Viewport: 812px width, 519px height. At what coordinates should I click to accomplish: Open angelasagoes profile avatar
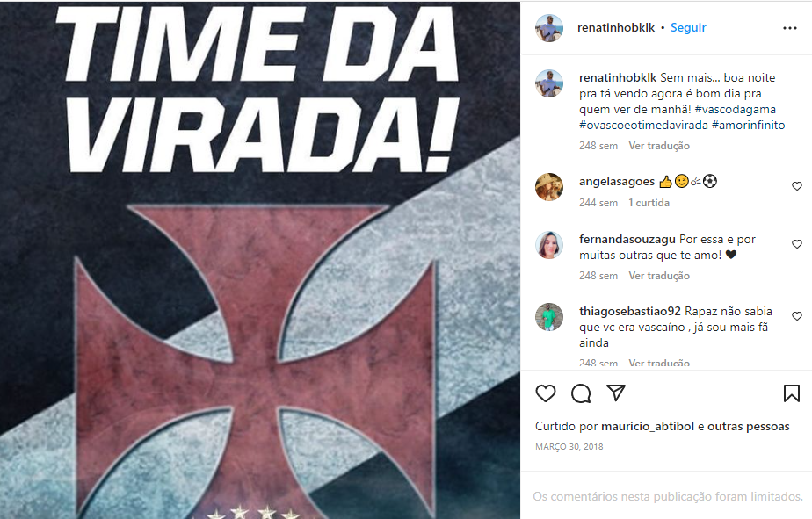click(x=549, y=187)
